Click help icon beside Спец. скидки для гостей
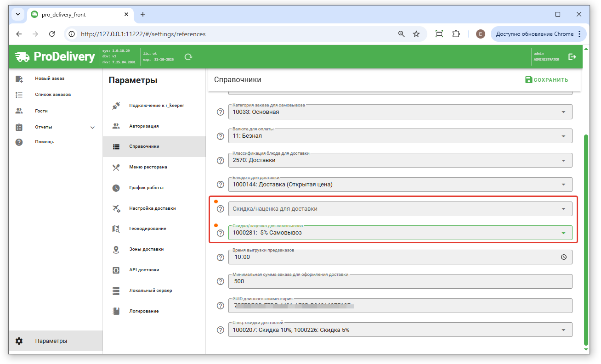The width and height of the screenshot is (601, 364). pos(221,330)
